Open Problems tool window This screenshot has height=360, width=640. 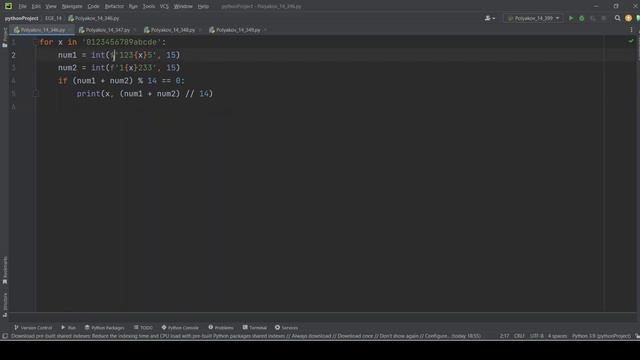tap(221, 327)
